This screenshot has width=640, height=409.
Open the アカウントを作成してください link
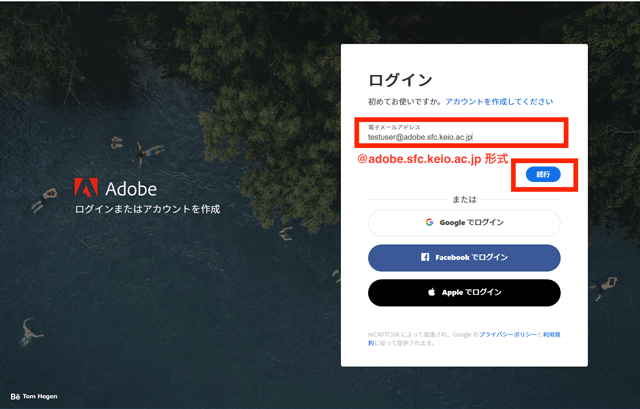(x=499, y=102)
